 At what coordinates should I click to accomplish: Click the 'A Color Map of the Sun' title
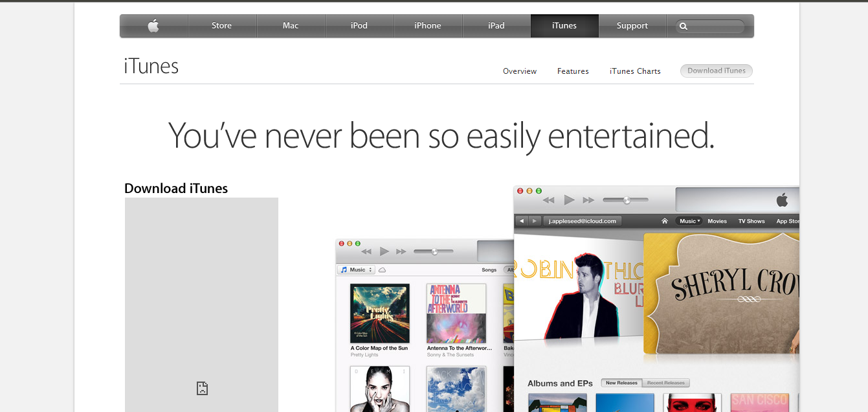click(379, 348)
